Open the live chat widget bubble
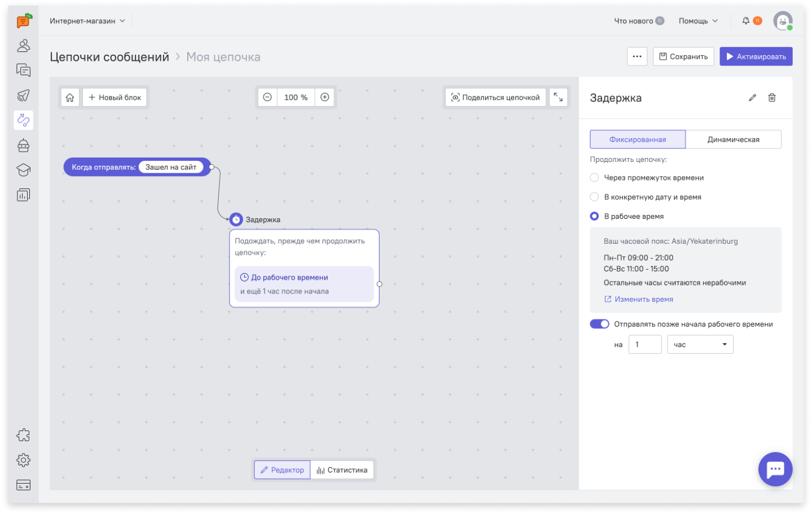The image size is (812, 514). pyautogui.click(x=775, y=469)
